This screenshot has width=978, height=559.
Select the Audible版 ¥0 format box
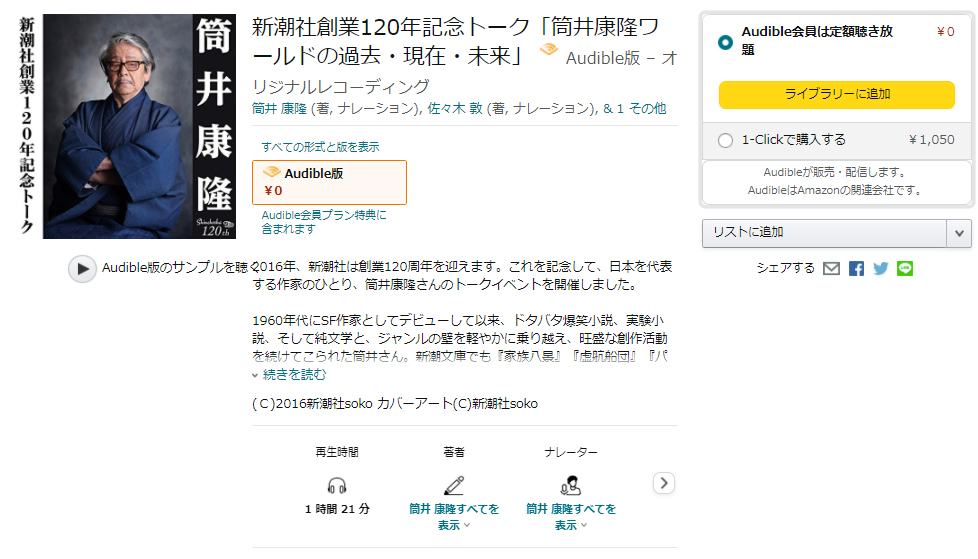coord(329,182)
